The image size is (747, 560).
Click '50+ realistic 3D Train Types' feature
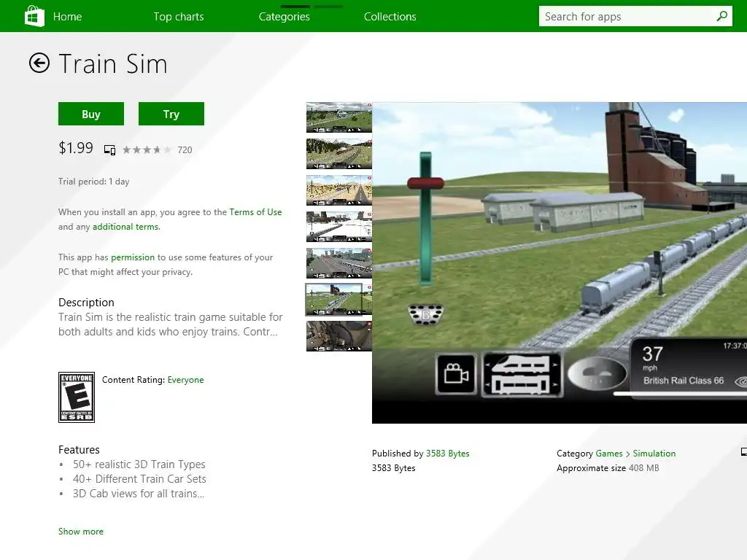tap(139, 464)
